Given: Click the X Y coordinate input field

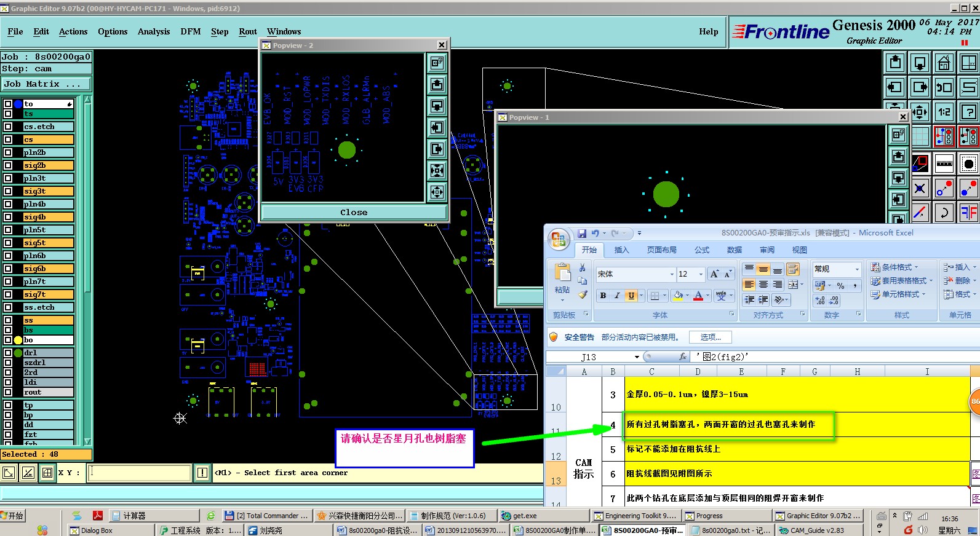Looking at the screenshot, I should pos(140,473).
